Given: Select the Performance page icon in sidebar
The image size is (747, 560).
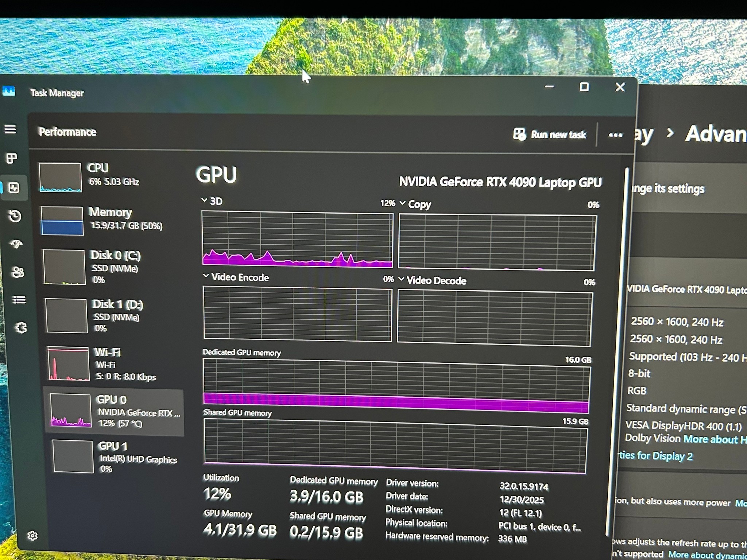Looking at the screenshot, I should click(x=14, y=188).
